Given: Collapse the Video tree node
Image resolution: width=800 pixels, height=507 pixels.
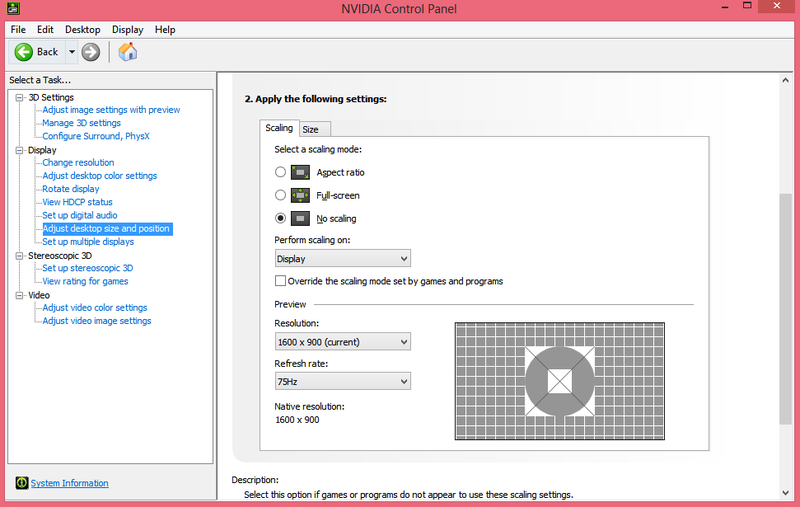Looking at the screenshot, I should [19, 295].
